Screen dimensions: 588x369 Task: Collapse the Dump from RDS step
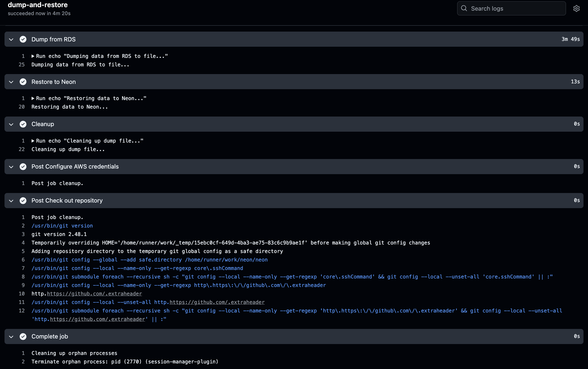[x=11, y=40]
